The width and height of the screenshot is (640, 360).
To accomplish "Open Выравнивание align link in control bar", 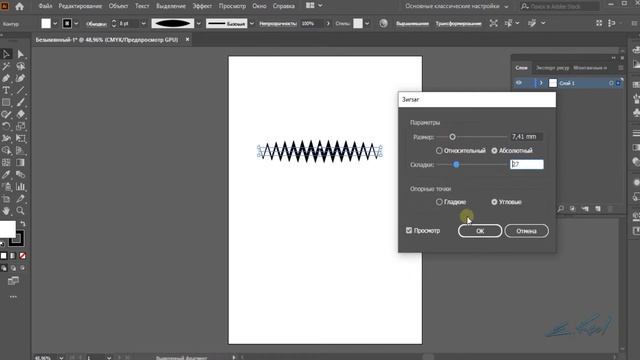I will pyautogui.click(x=412, y=24).
